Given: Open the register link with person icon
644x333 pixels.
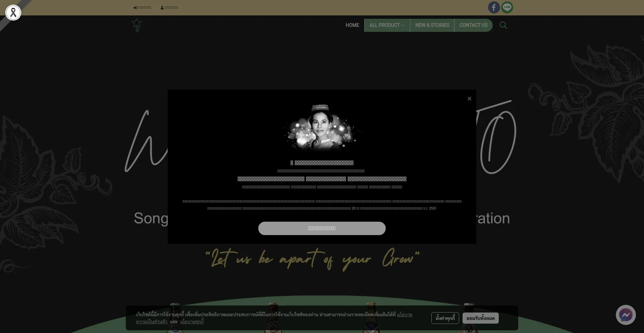Looking at the screenshot, I should (169, 8).
